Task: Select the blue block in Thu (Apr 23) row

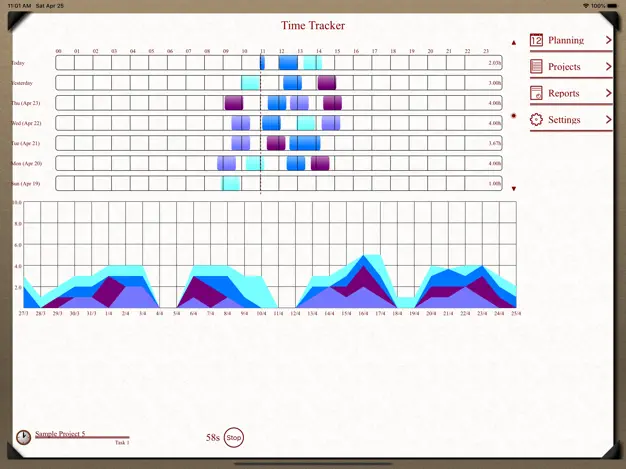Action: click(277, 103)
